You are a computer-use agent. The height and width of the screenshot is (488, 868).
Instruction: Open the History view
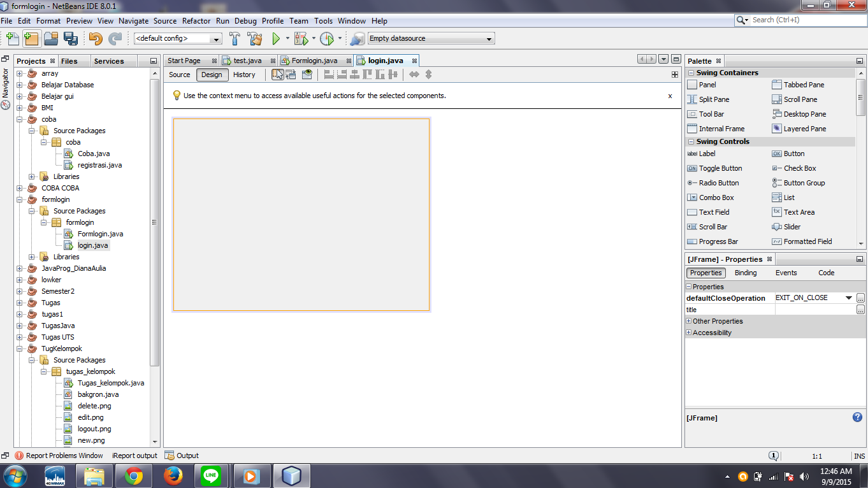click(245, 75)
